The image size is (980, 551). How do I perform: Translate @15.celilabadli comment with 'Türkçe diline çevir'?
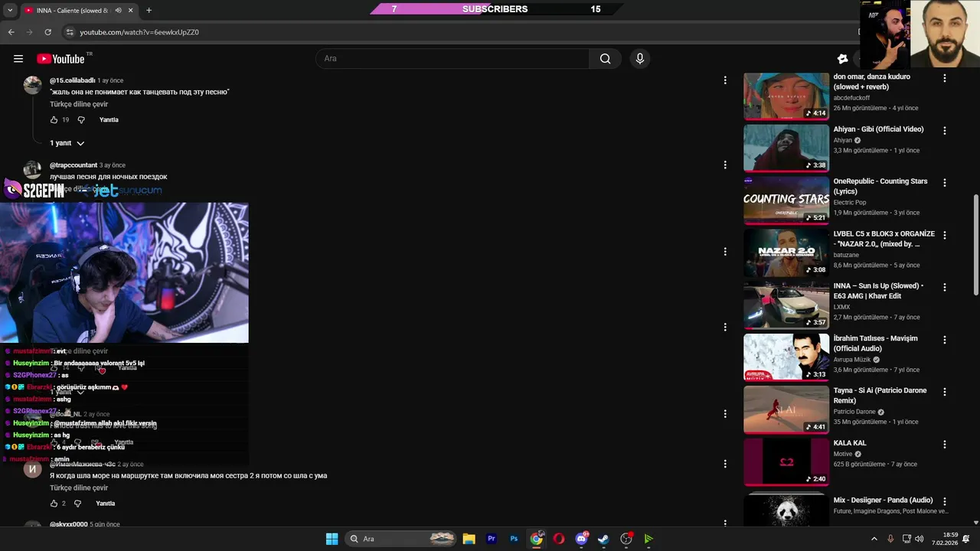(x=79, y=104)
